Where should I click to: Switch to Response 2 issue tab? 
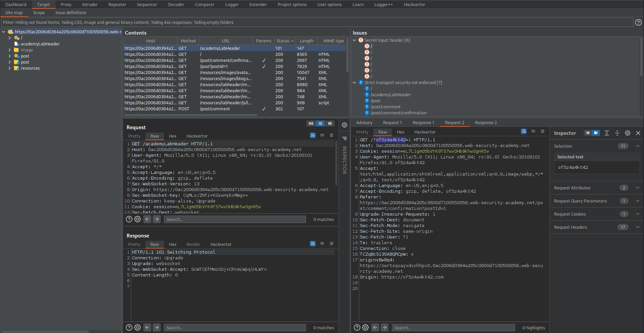coord(486,123)
